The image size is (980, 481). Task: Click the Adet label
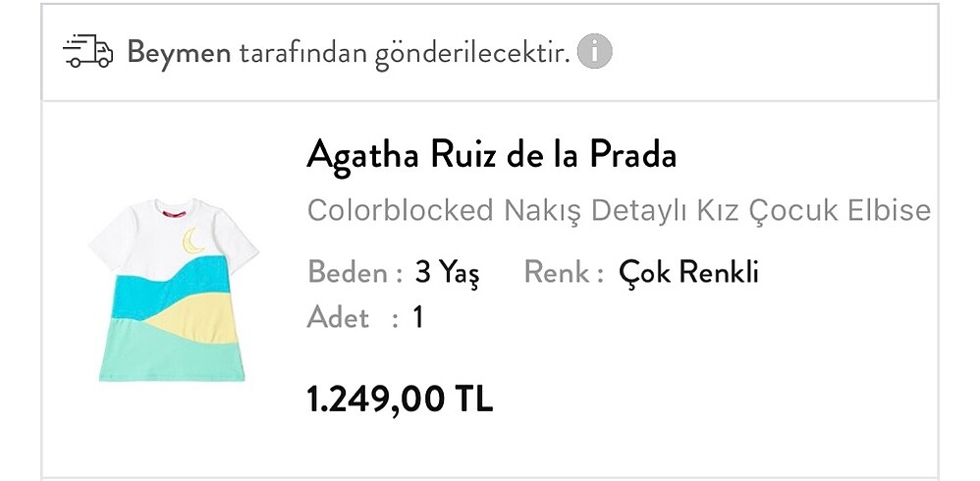tap(338, 318)
